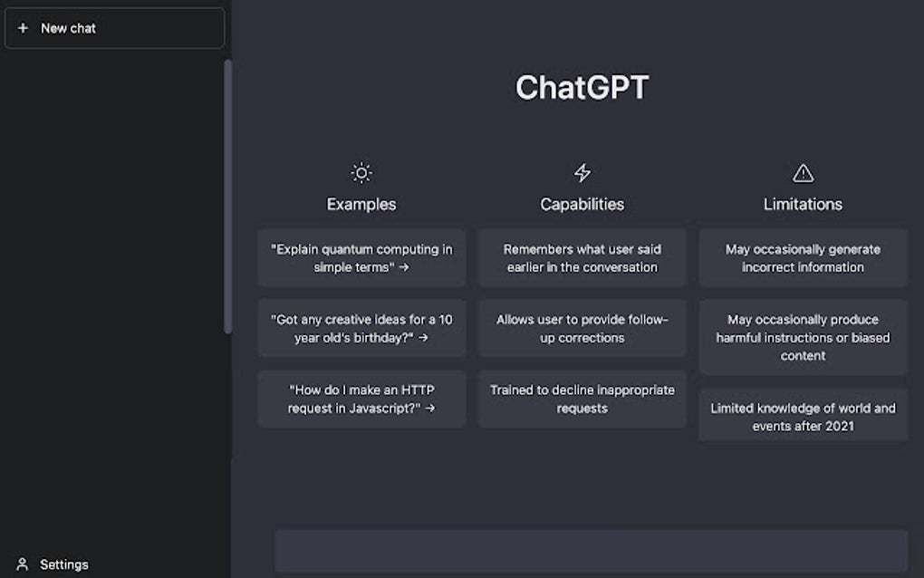924x578 pixels.
Task: Click the 'Remembers what user said' capability card
Action: click(x=582, y=257)
